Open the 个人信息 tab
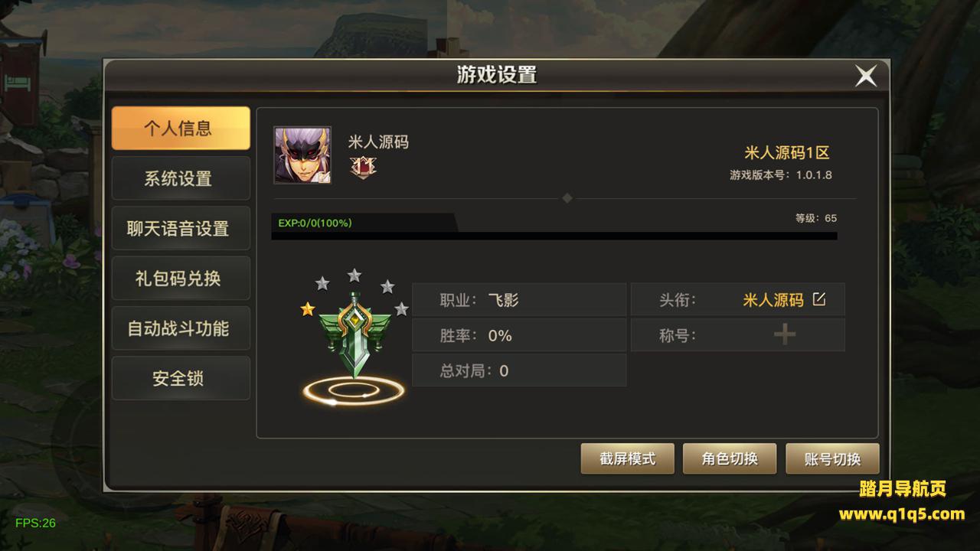The height and width of the screenshot is (551, 980). [x=181, y=128]
